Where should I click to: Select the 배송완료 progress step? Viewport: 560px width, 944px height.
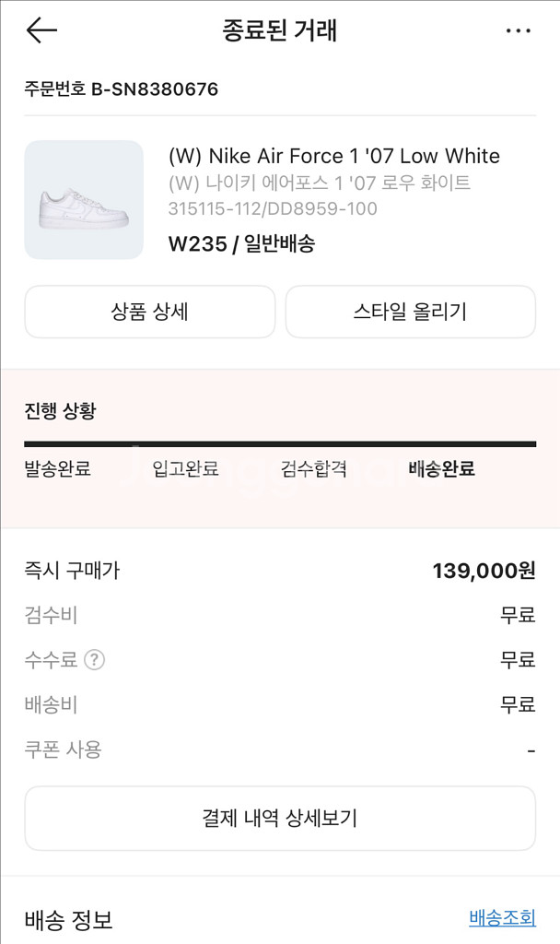[441, 468]
